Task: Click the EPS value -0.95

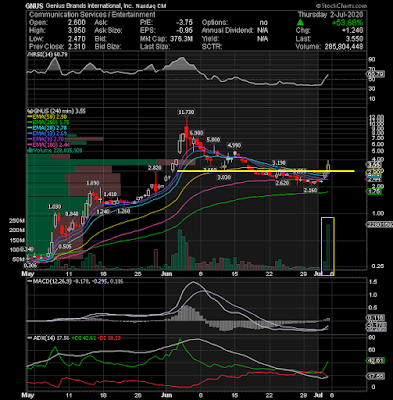Action: [184, 30]
